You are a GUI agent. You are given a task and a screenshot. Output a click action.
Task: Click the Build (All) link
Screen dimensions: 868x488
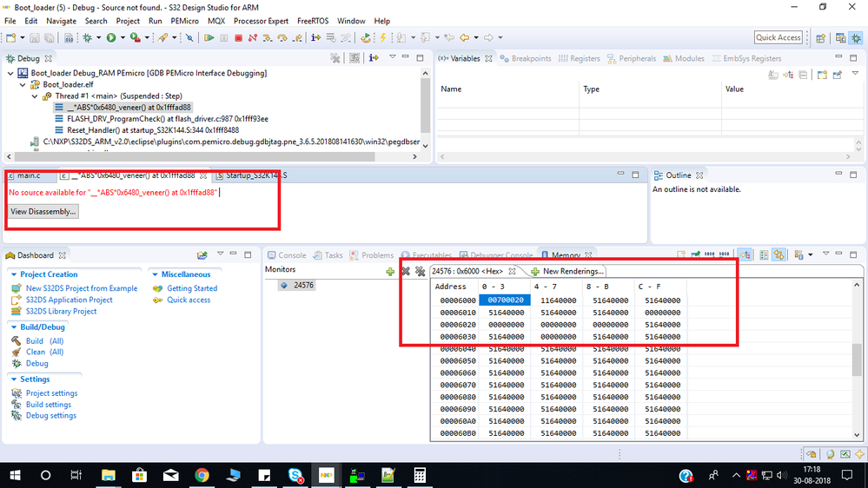click(x=44, y=341)
